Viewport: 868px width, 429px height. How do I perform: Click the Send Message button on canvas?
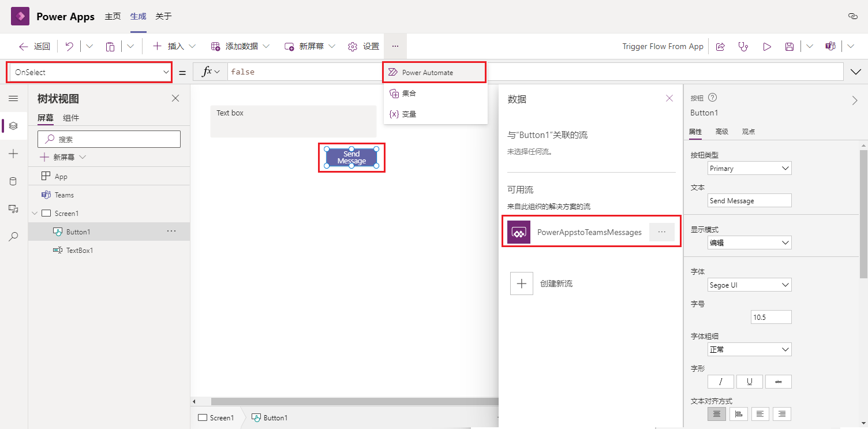(351, 158)
